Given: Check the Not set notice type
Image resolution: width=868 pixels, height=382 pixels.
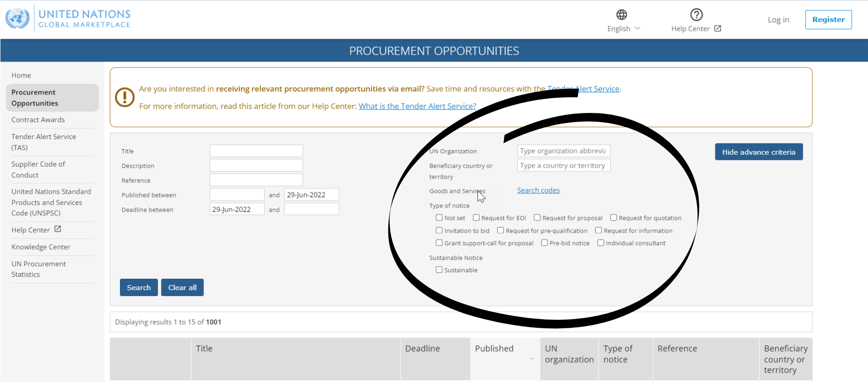Looking at the screenshot, I should pos(439,218).
